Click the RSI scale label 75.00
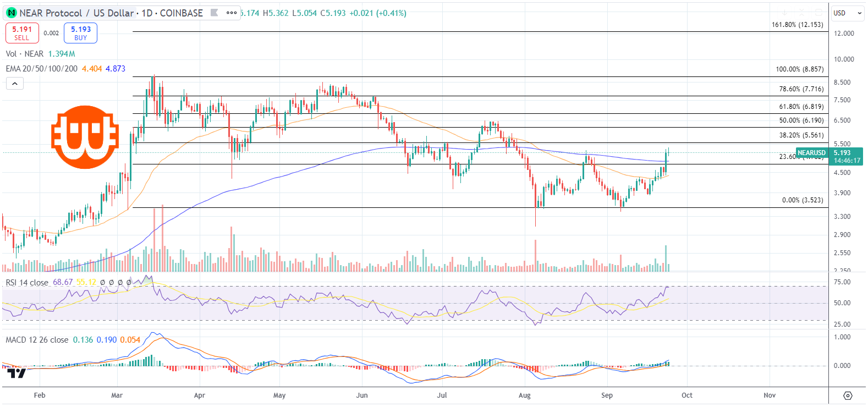Viewport: 868px width, 407px height. click(842, 282)
